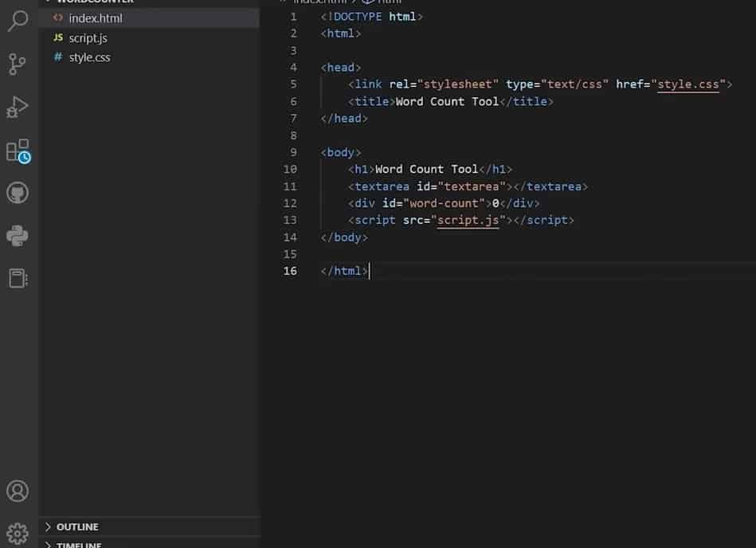Click the 'Word Count Tool' title text
The height and width of the screenshot is (548, 756).
(447, 102)
